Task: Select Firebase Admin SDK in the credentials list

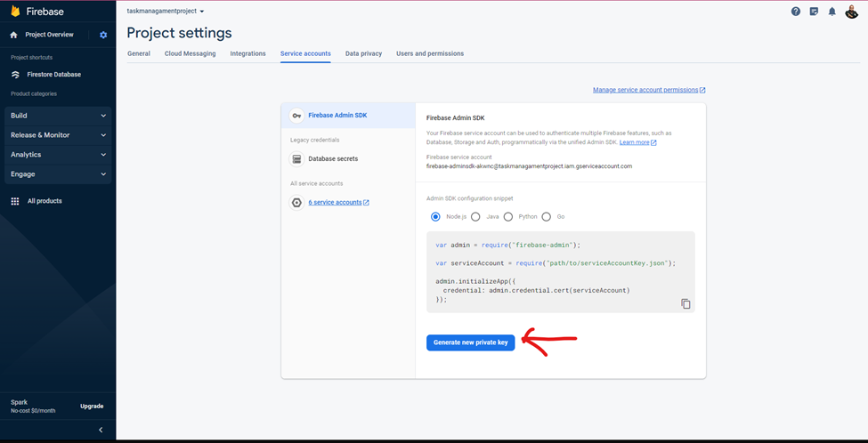Action: click(x=348, y=116)
